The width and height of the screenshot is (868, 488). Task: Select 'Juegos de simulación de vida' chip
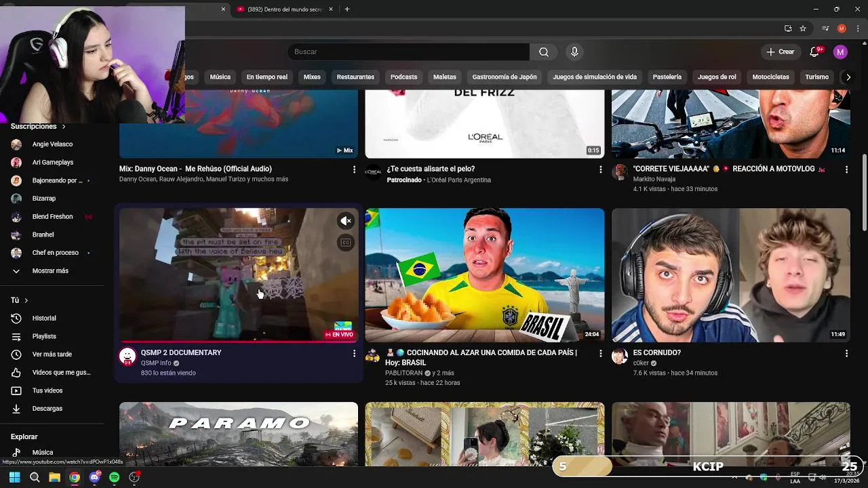pos(595,77)
